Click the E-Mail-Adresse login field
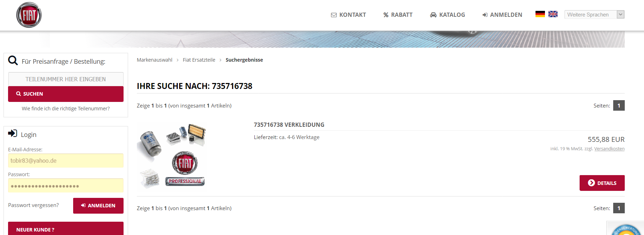 coord(66,161)
